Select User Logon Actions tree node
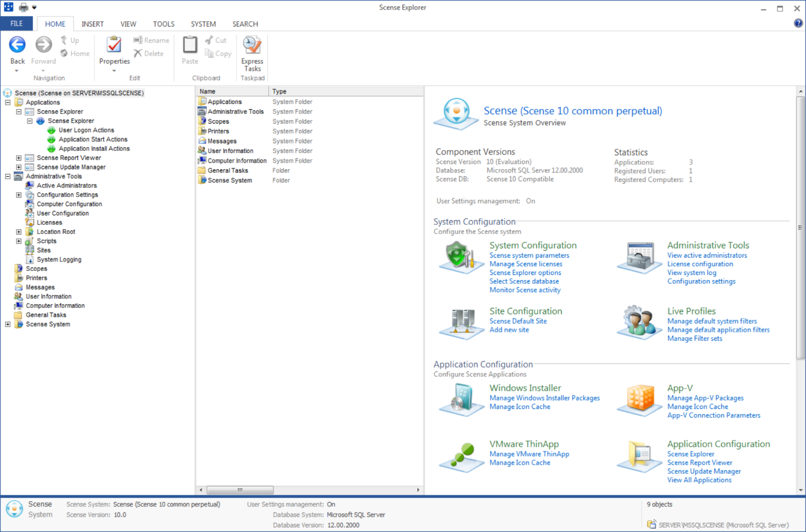Viewport: 806px width, 532px height. 86,130
